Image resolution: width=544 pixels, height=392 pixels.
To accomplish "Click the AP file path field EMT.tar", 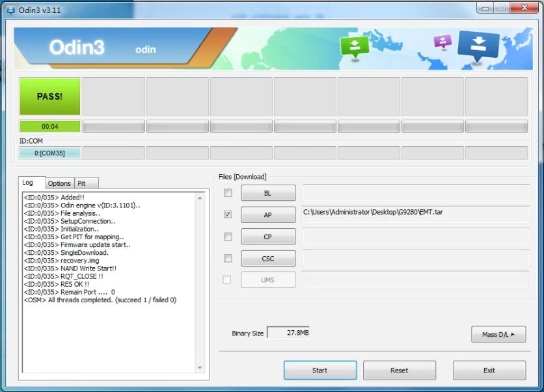I will (416, 214).
